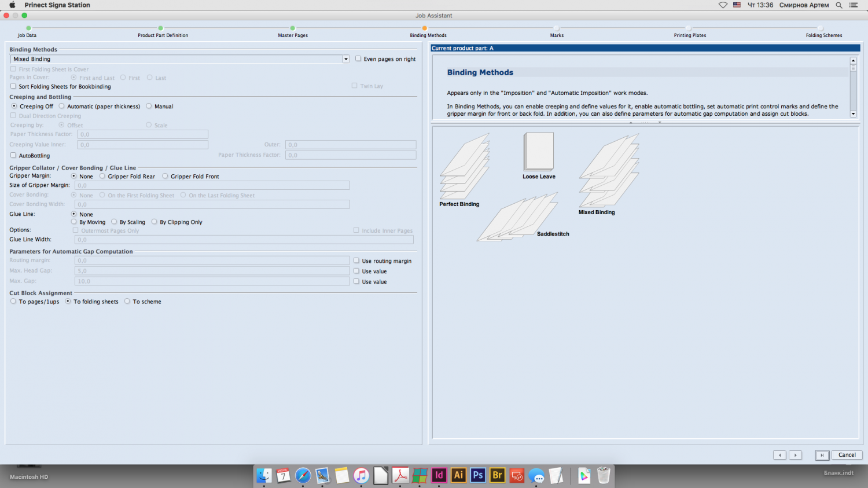Select Automatic (paper thickness) creeping
The image size is (868, 488).
tap(62, 106)
